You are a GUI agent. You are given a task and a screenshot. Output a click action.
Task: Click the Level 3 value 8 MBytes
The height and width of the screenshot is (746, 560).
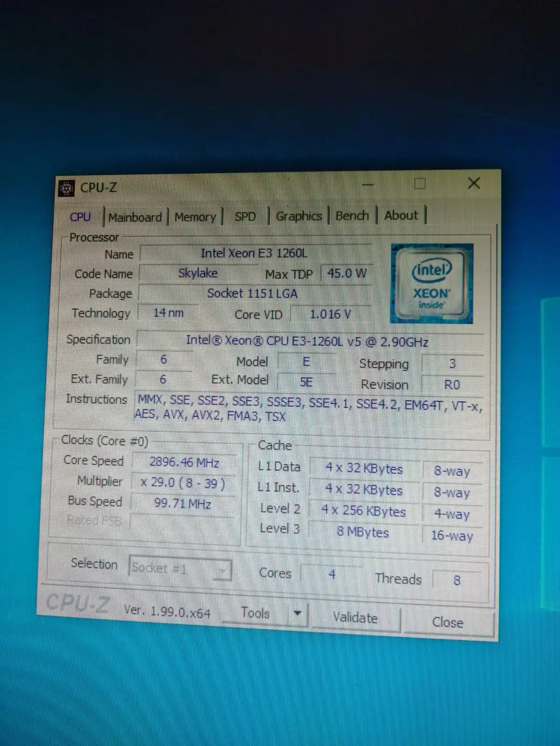363,532
